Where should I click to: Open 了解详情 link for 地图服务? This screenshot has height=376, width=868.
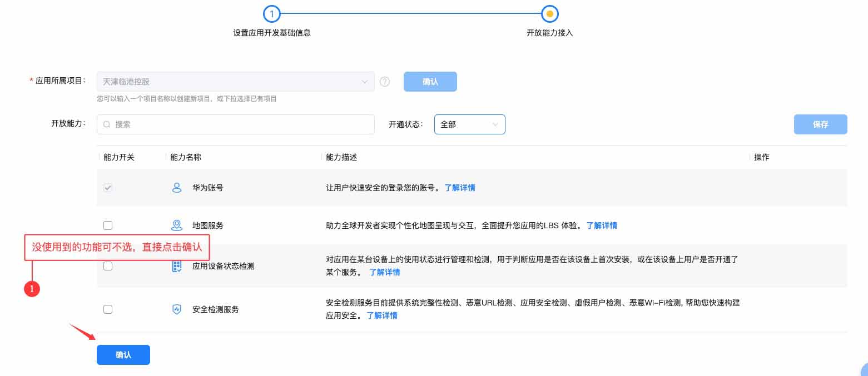[602, 225]
